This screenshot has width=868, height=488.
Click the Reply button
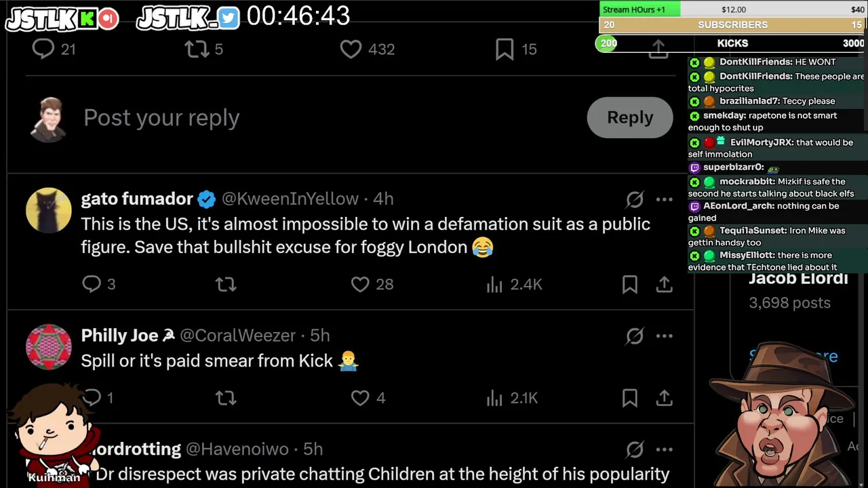point(629,117)
